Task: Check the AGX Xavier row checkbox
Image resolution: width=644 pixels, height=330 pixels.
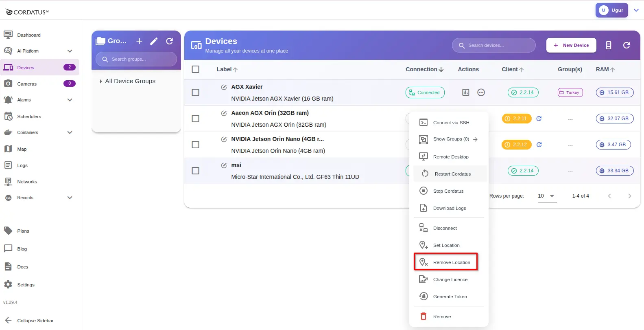Action: pos(196,92)
